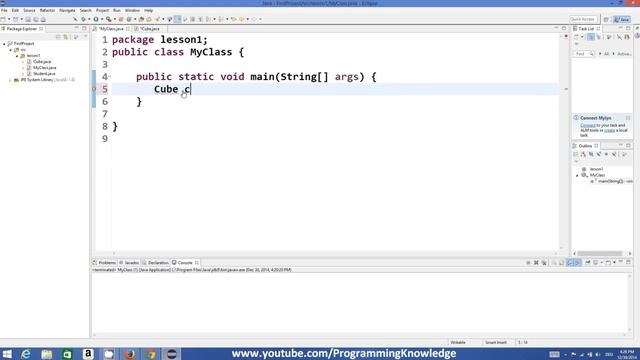Open the Debug button dropdown arrow
The height and width of the screenshot is (360, 640).
click(x=89, y=19)
